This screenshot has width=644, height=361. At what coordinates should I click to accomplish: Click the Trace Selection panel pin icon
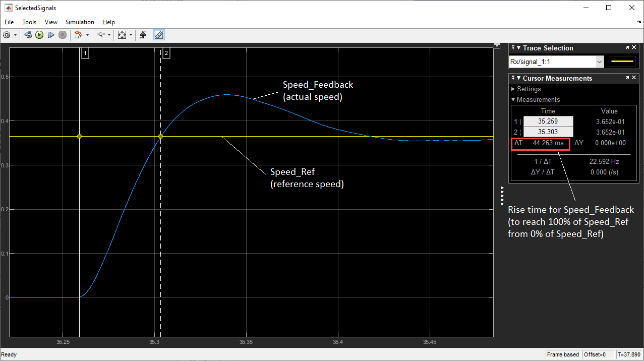tap(513, 48)
